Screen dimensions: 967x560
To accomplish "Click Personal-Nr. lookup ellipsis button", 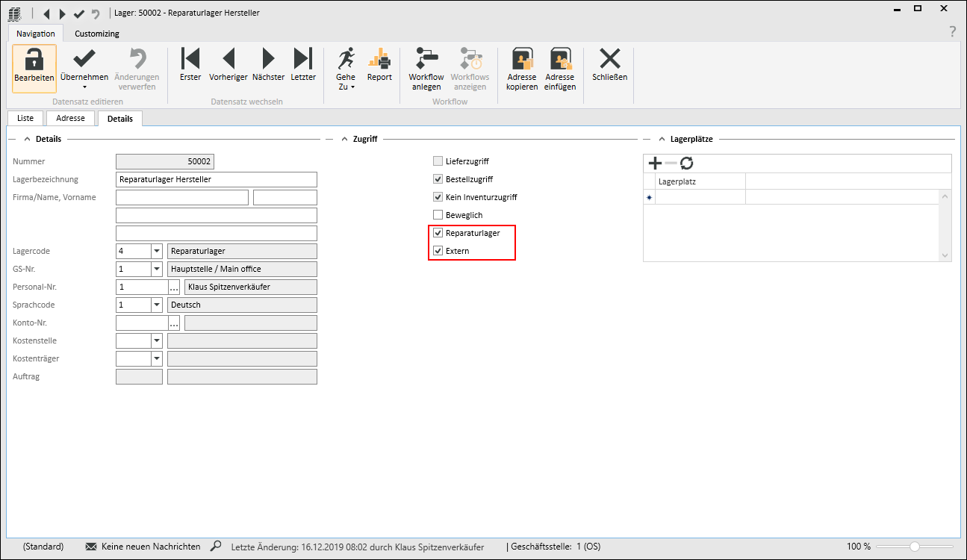I will (x=174, y=287).
